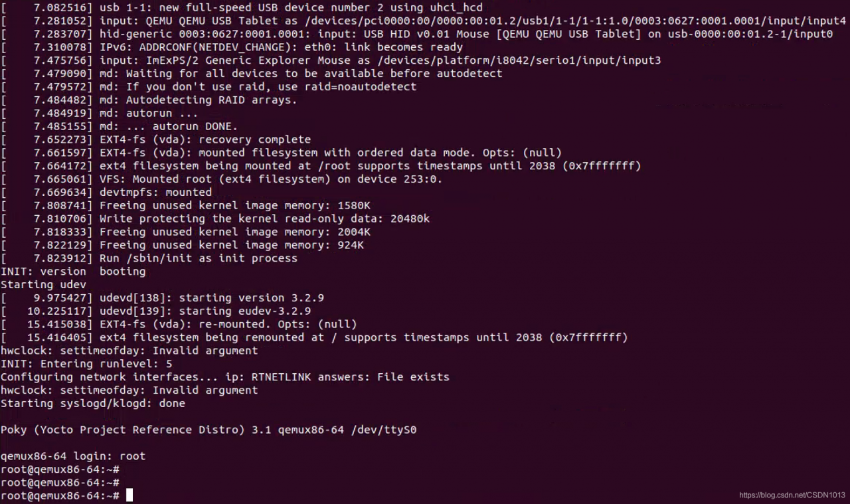Click the 'INIT: version booting' line
This screenshot has width=850, height=504.
pos(73,271)
